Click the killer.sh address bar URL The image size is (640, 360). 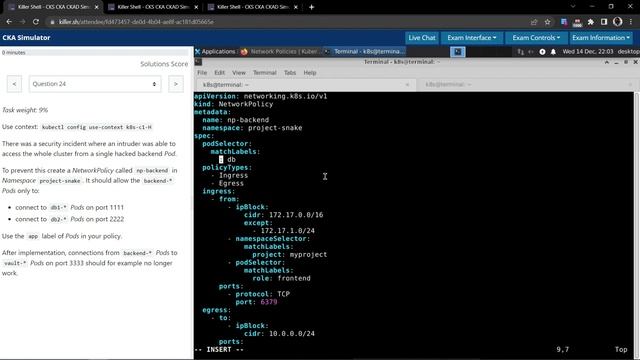coord(136,22)
